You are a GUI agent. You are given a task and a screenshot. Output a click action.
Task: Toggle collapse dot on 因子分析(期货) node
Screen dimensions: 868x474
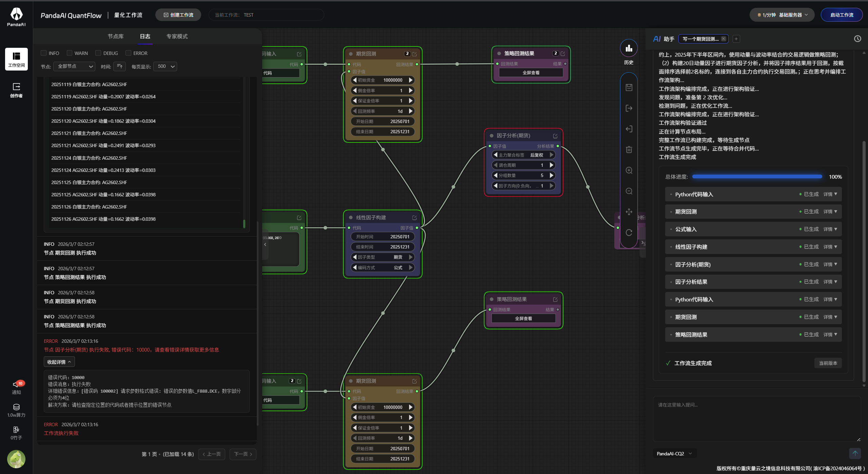click(x=491, y=136)
